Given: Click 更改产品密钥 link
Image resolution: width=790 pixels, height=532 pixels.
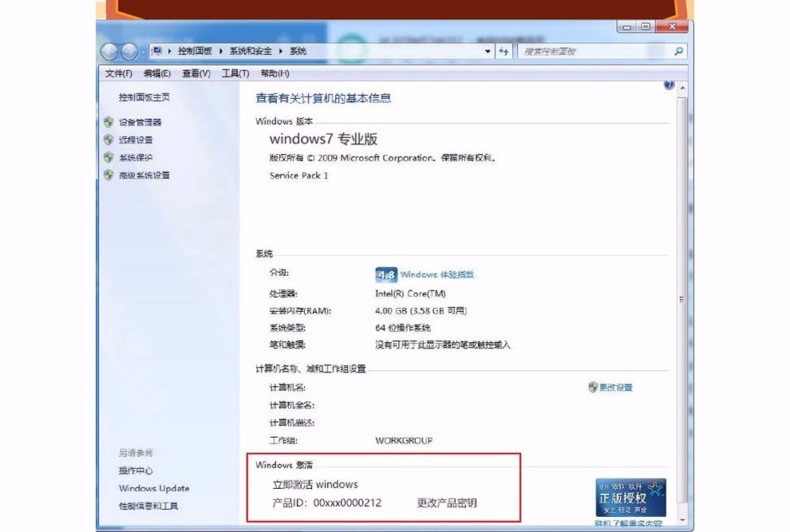Looking at the screenshot, I should (447, 502).
